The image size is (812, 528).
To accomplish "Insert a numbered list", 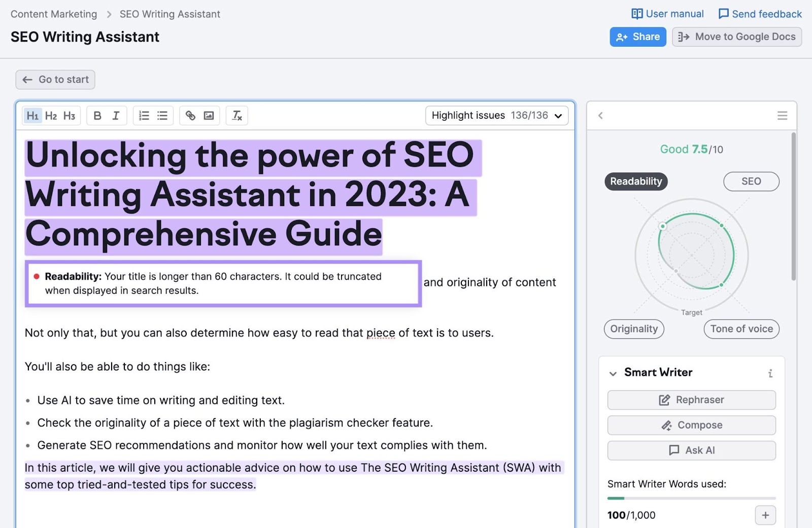I will pos(144,116).
